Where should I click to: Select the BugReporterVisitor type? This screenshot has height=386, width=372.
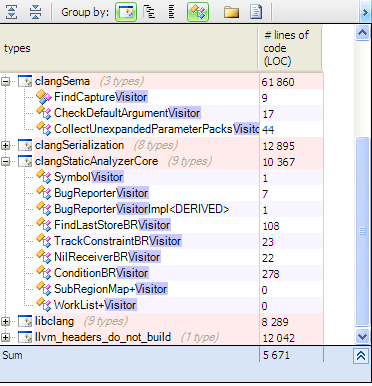(x=101, y=193)
